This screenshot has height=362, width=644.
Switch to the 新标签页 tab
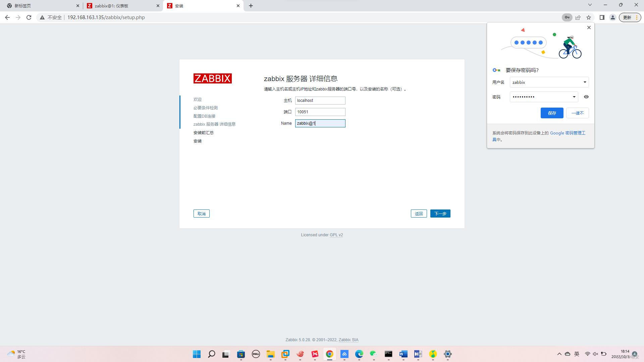pyautogui.click(x=41, y=6)
